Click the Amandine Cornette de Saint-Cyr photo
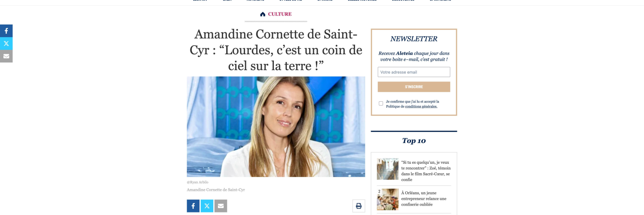This screenshot has height=215, width=644. pos(276,127)
